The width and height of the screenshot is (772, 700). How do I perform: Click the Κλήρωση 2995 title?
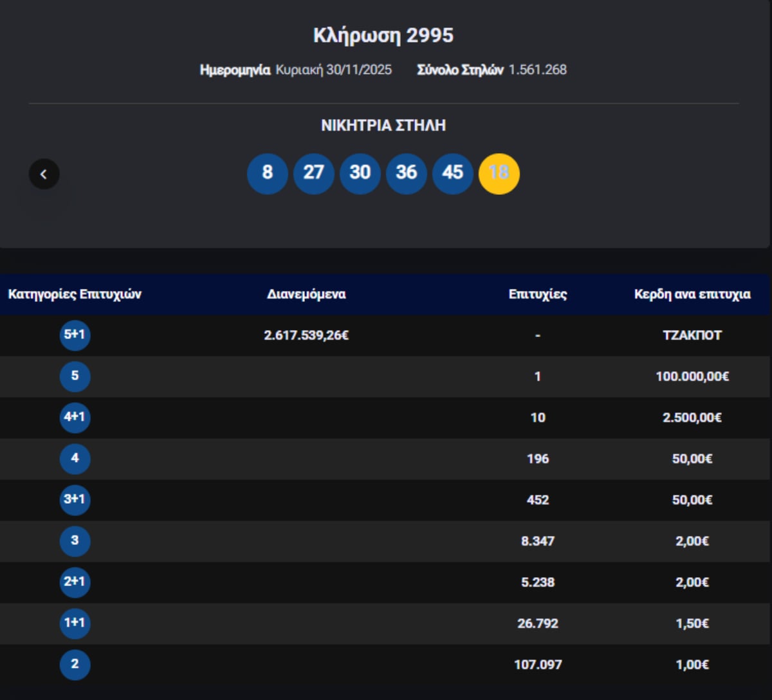[x=383, y=35]
